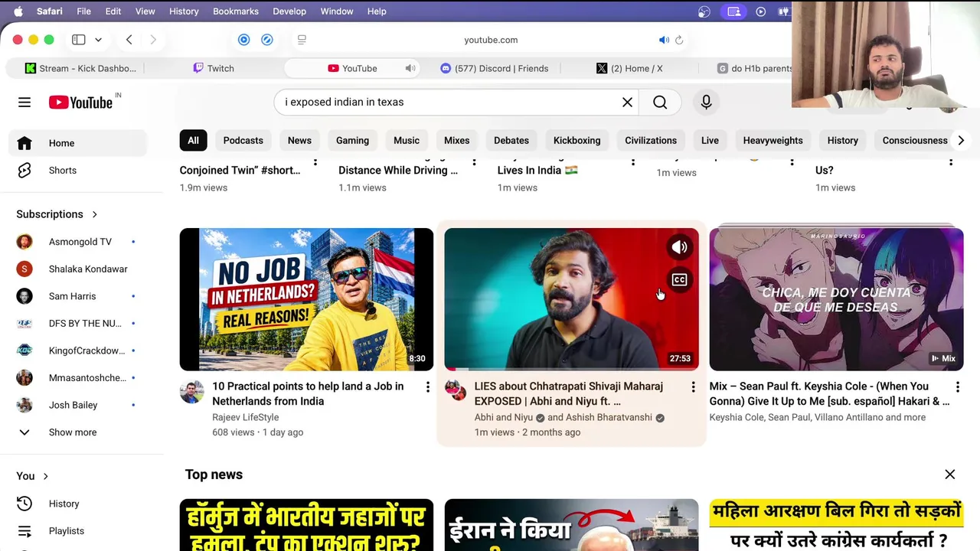Reload the page in Safari address bar

(679, 40)
